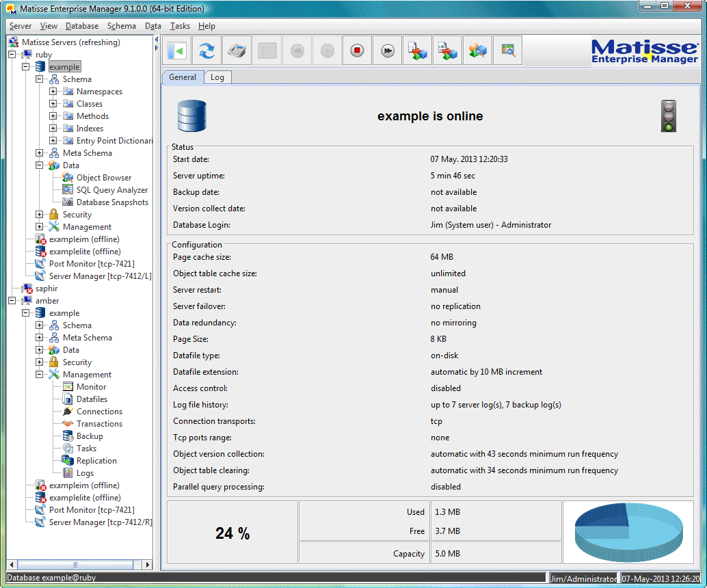Click the Jim/Administrator status bar entry
The height and width of the screenshot is (588, 707).
583,578
